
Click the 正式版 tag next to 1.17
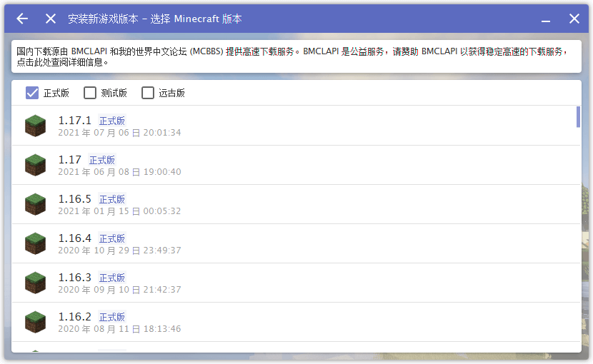click(x=101, y=160)
